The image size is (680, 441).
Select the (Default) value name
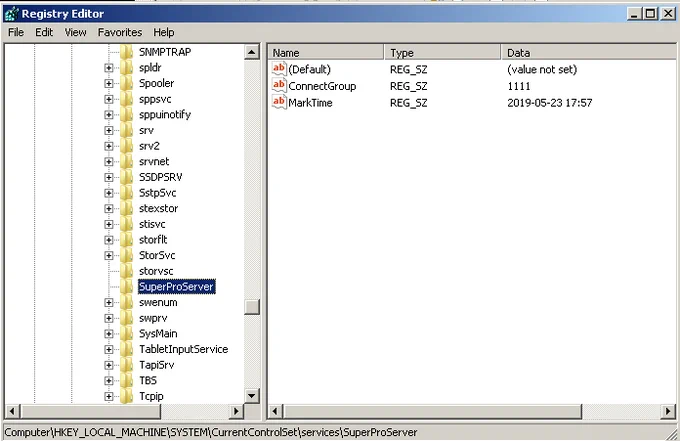[310, 69]
